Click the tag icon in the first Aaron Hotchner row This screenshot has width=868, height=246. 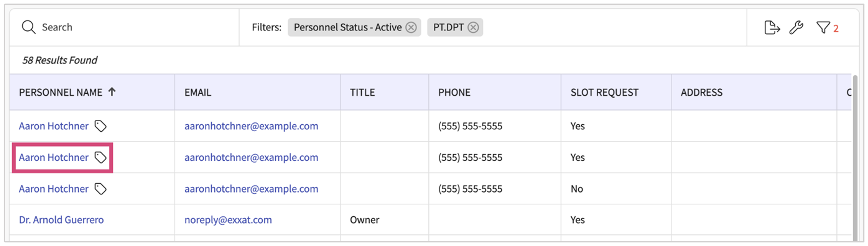click(100, 126)
